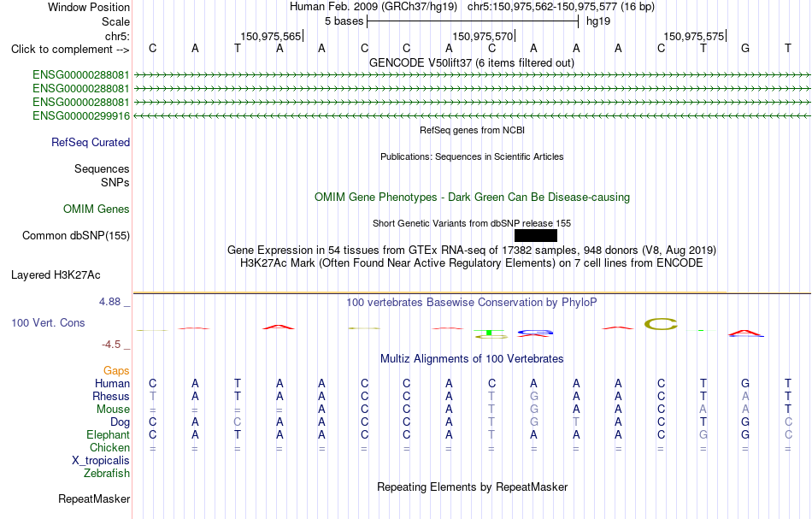Viewport: 812px width, 519px height.
Task: Click 'Repeating Elements by RepeatMasker' title
Action: click(x=472, y=487)
